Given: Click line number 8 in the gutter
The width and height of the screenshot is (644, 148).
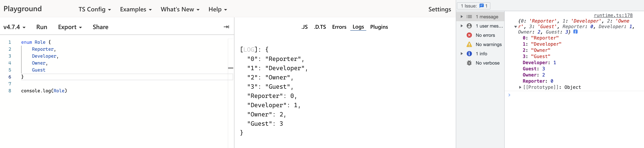Looking at the screenshot, I should point(10,91).
